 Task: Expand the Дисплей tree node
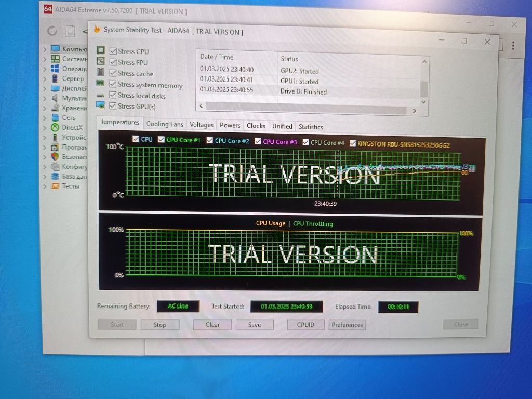(45, 88)
